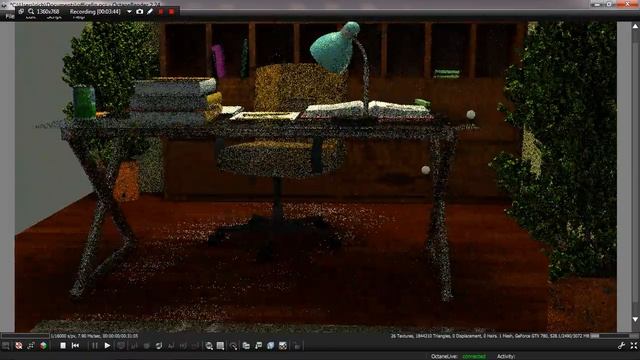Screen dimensions: 640x360
Task: Click the save image icon in the bottom toolbar
Action: point(258,346)
